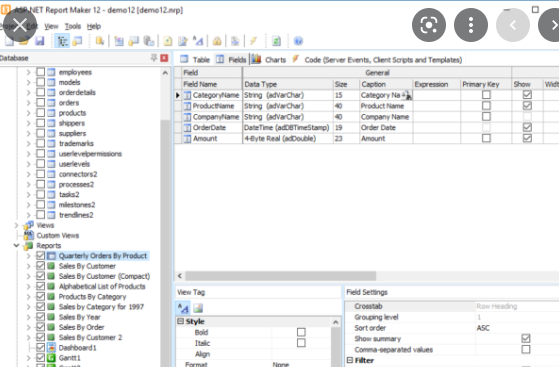Click the page with pencil toolbar icon
The width and height of the screenshot is (559, 367).
tap(183, 41)
